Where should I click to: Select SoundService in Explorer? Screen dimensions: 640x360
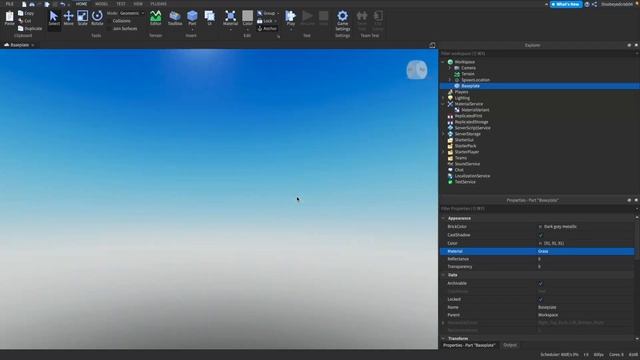467,164
